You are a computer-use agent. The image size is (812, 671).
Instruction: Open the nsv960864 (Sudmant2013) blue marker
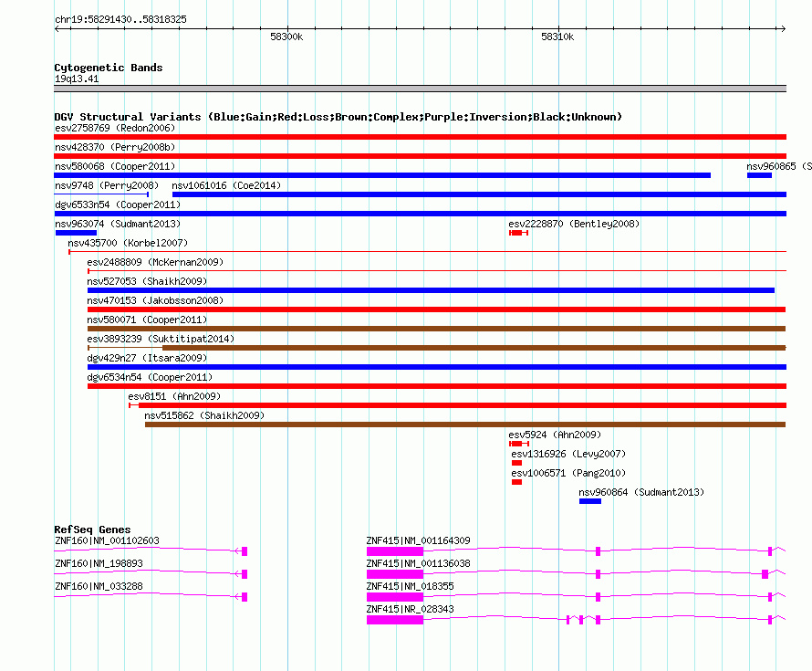(589, 501)
